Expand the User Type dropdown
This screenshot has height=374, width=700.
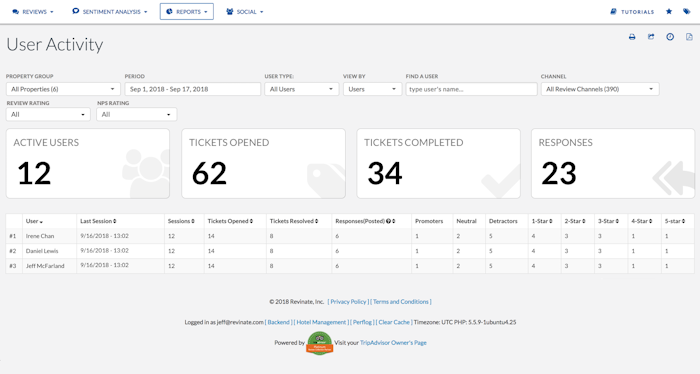tap(301, 89)
